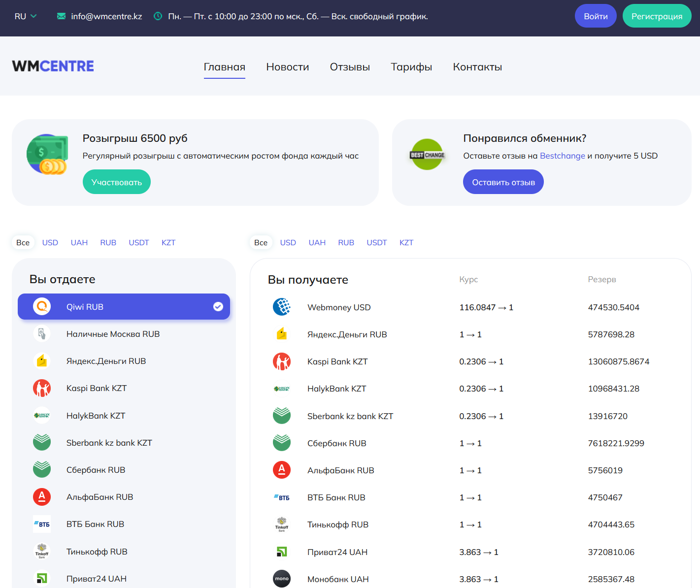Go to the Новости page
The height and width of the screenshot is (588, 700).
point(288,67)
